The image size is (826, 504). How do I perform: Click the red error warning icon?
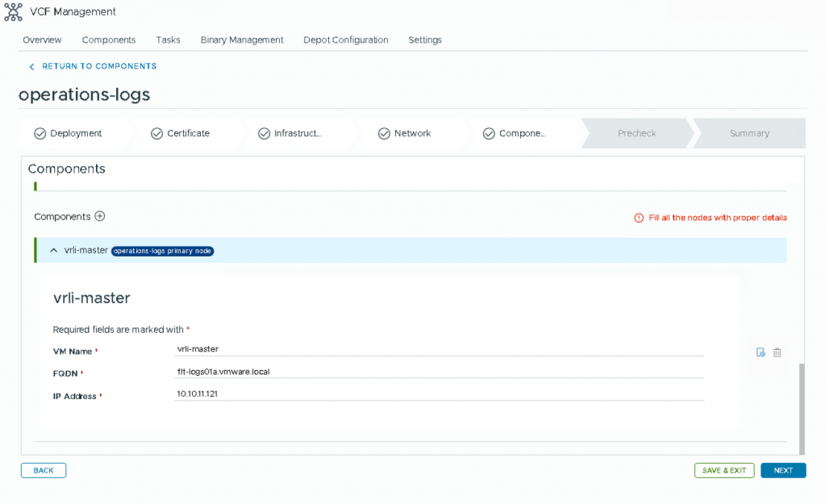coord(639,218)
